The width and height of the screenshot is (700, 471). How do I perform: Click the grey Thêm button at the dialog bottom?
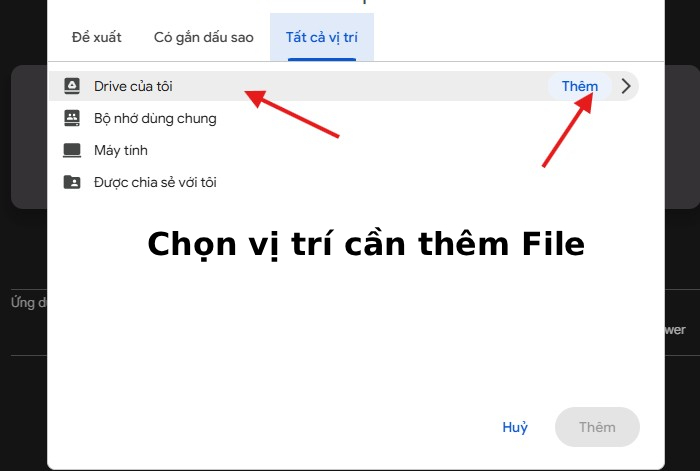[597, 427]
